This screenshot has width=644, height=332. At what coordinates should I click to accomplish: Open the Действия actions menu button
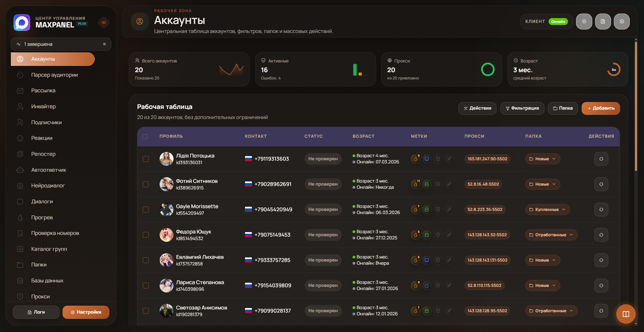[x=477, y=108]
